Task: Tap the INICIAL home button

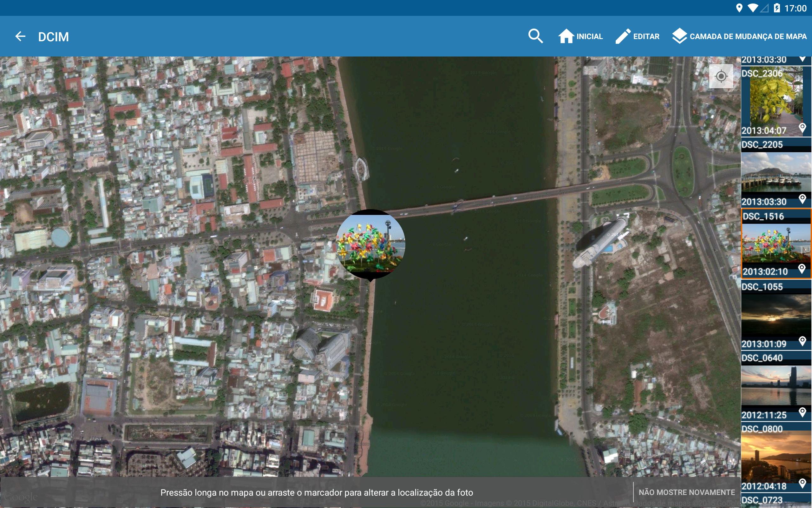Action: coord(580,36)
